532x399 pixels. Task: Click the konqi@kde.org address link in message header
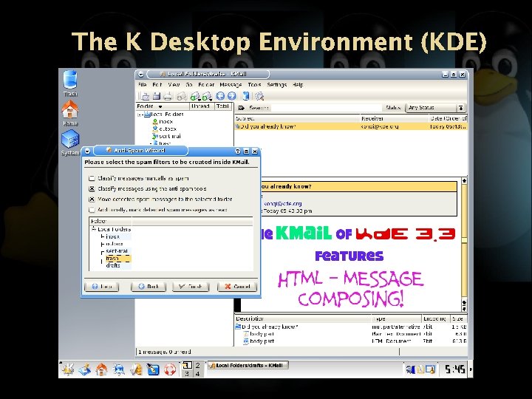tap(282, 204)
